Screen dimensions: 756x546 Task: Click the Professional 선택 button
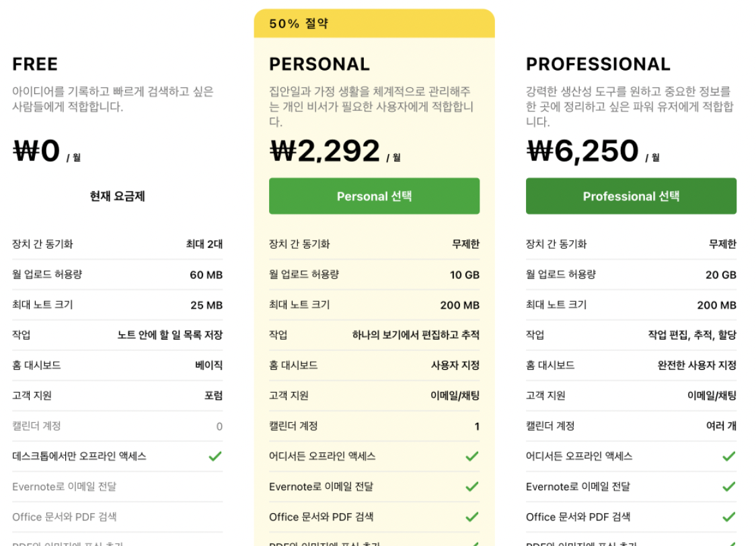tap(630, 196)
